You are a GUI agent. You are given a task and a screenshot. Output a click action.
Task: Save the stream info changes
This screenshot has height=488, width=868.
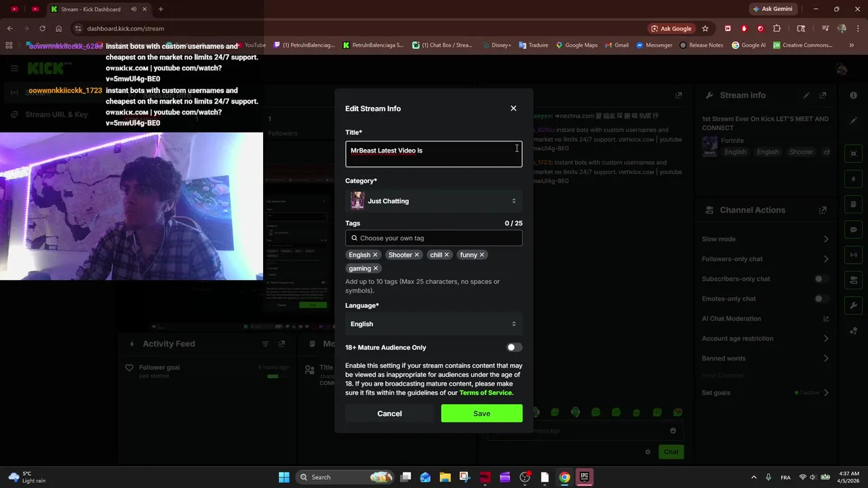[481, 413]
